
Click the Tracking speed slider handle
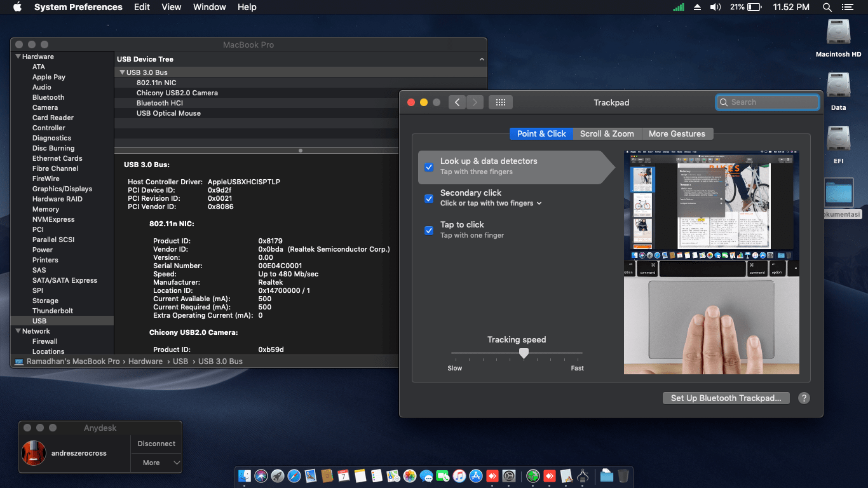pyautogui.click(x=524, y=353)
